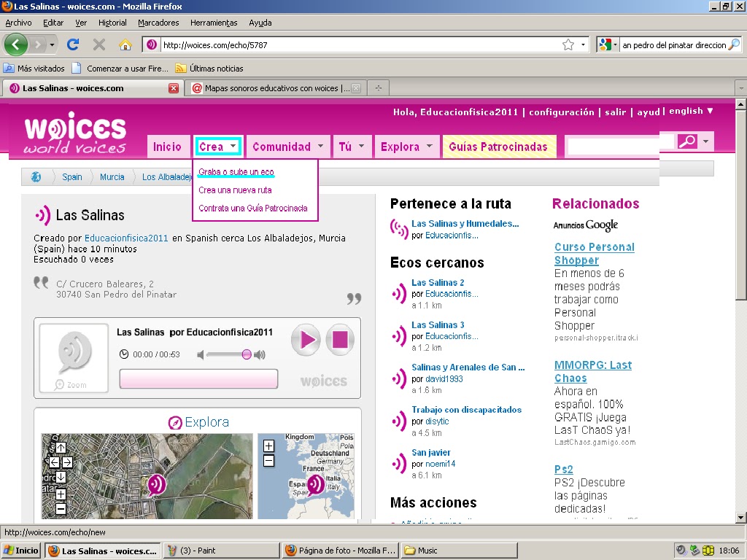This screenshot has height=560, width=747.
Task: Switch to the Paint taskbar window
Action: (222, 551)
